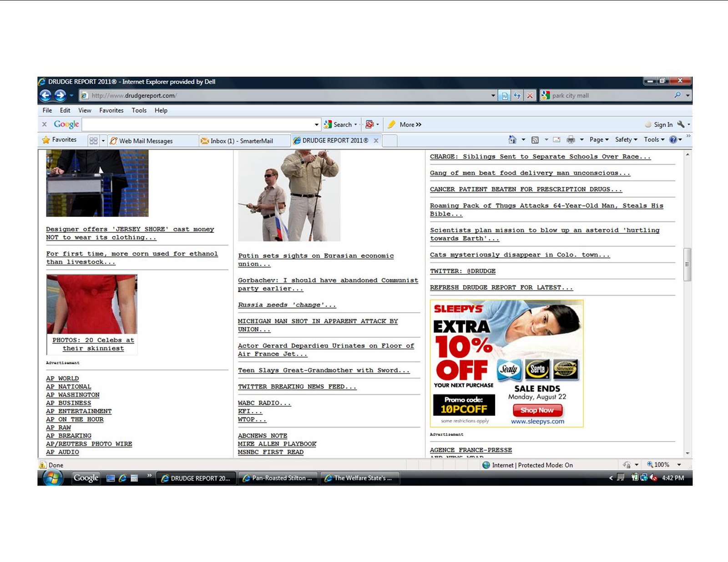Switch to 'The Welfare State's' taskbar window
728x562 pixels.
click(359, 478)
